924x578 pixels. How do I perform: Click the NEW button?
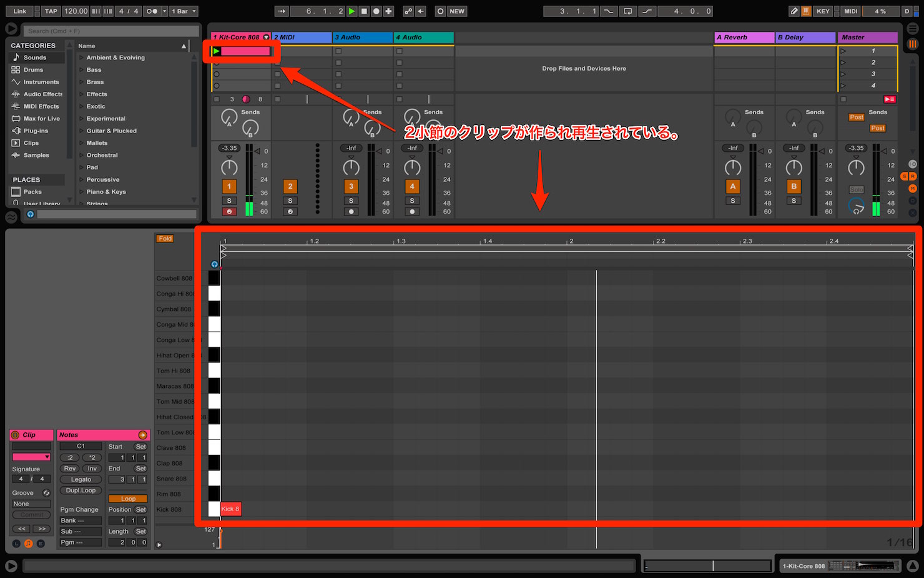[457, 11]
